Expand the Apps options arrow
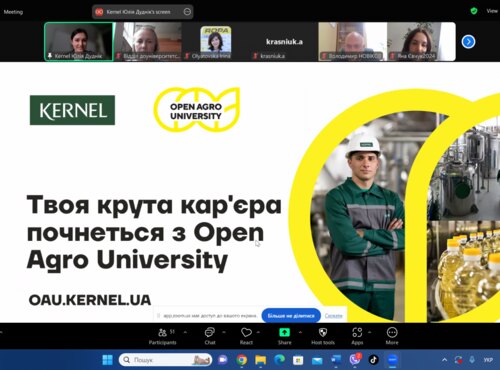This screenshot has width=500, height=370. click(x=369, y=332)
